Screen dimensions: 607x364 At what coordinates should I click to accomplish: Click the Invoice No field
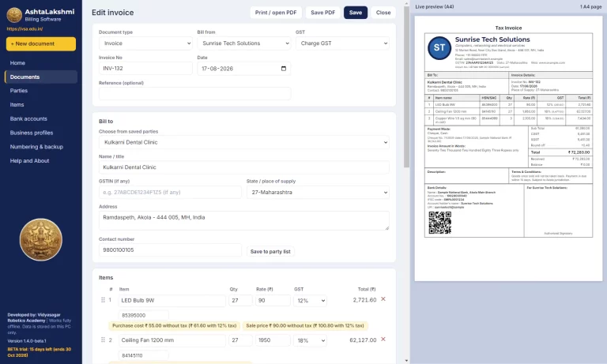coord(145,69)
